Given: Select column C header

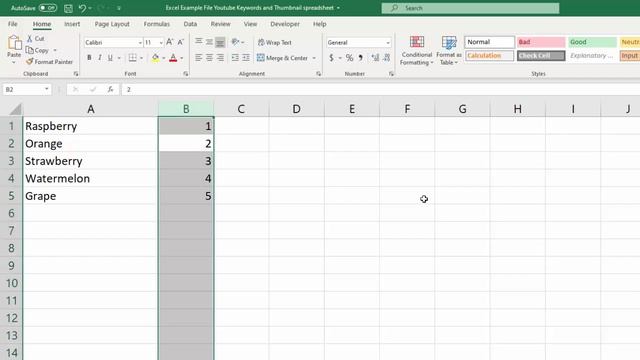Looking at the screenshot, I should click(241, 109).
